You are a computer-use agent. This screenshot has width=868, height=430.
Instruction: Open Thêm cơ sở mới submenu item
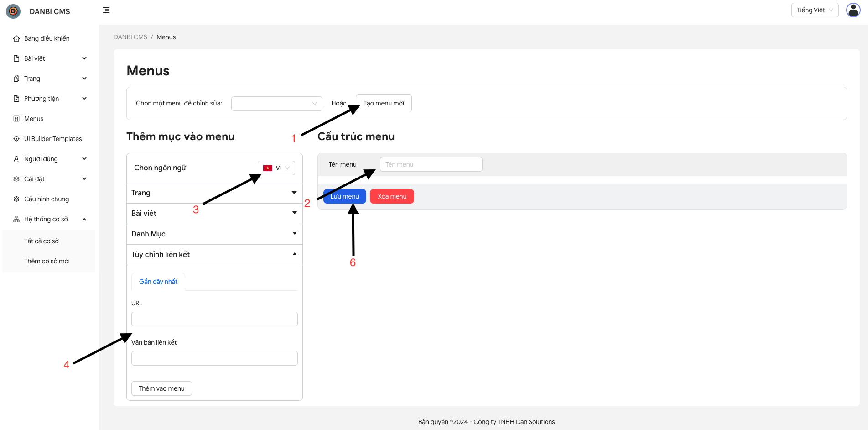pyautogui.click(x=47, y=261)
